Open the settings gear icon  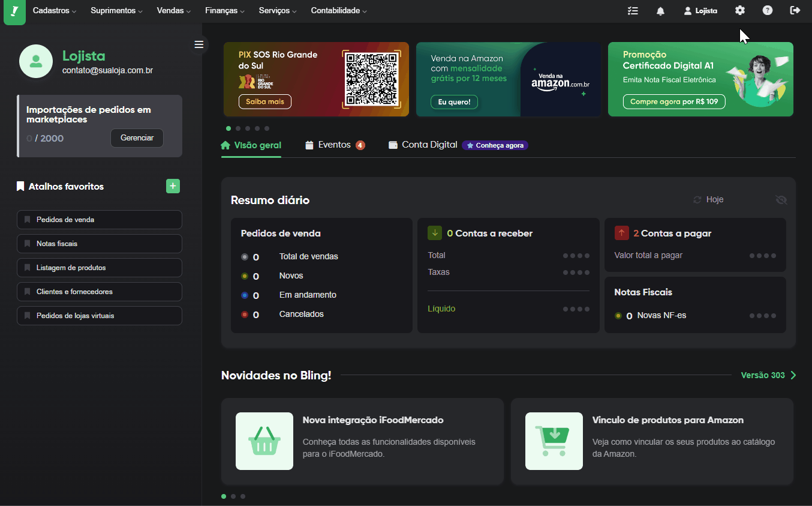point(740,10)
